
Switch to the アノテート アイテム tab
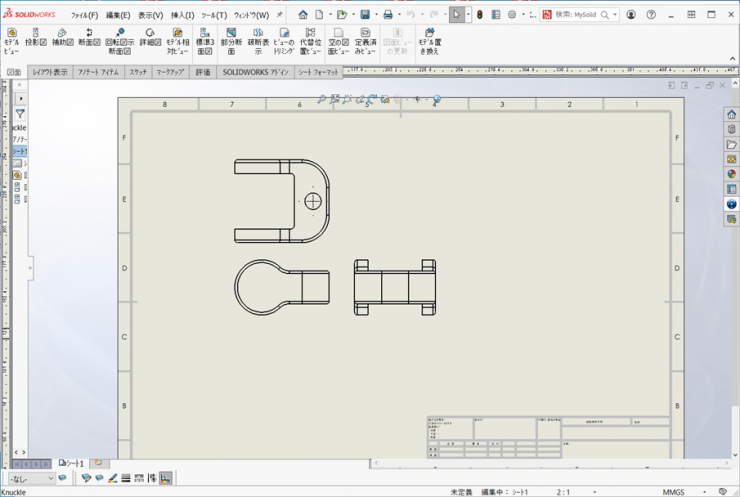(x=98, y=73)
